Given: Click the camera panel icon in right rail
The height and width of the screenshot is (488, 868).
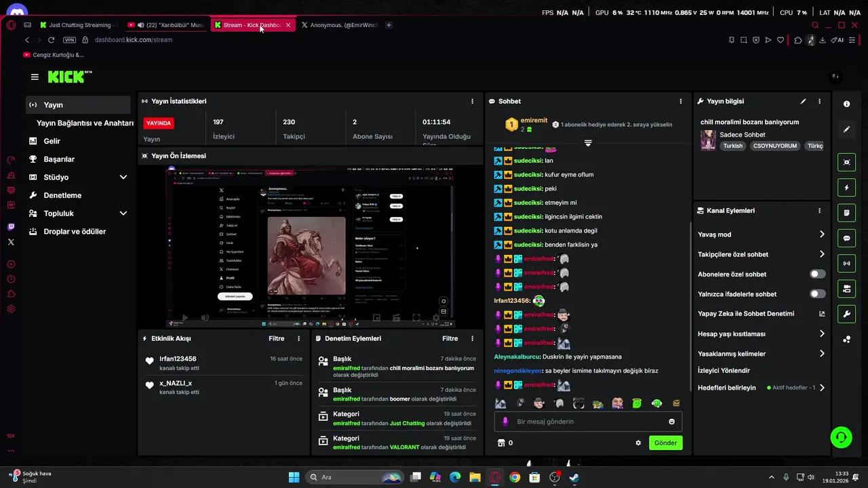Looking at the screenshot, I should (846, 289).
